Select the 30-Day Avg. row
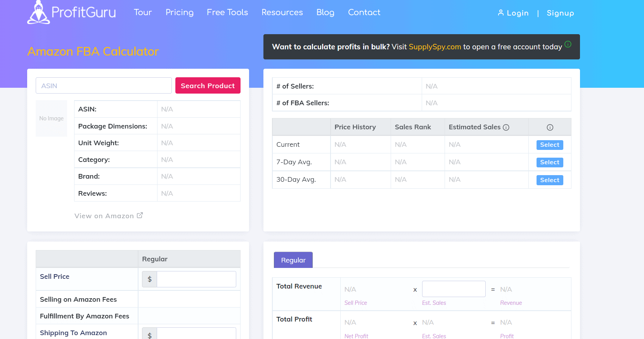 (549, 180)
